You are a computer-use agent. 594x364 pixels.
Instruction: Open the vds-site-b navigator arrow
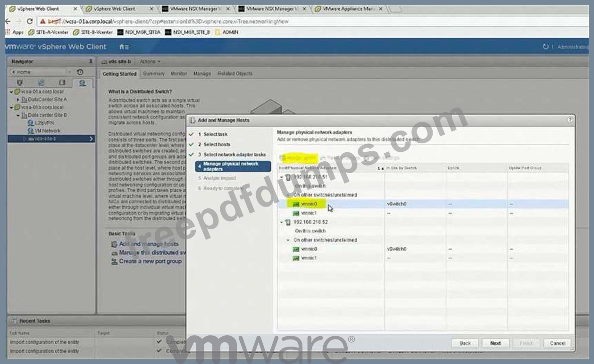pos(92,139)
